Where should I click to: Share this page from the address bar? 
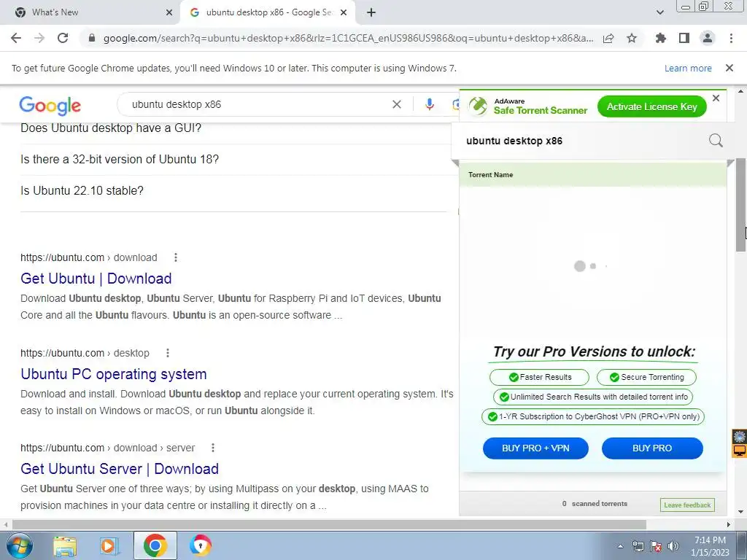(x=608, y=38)
